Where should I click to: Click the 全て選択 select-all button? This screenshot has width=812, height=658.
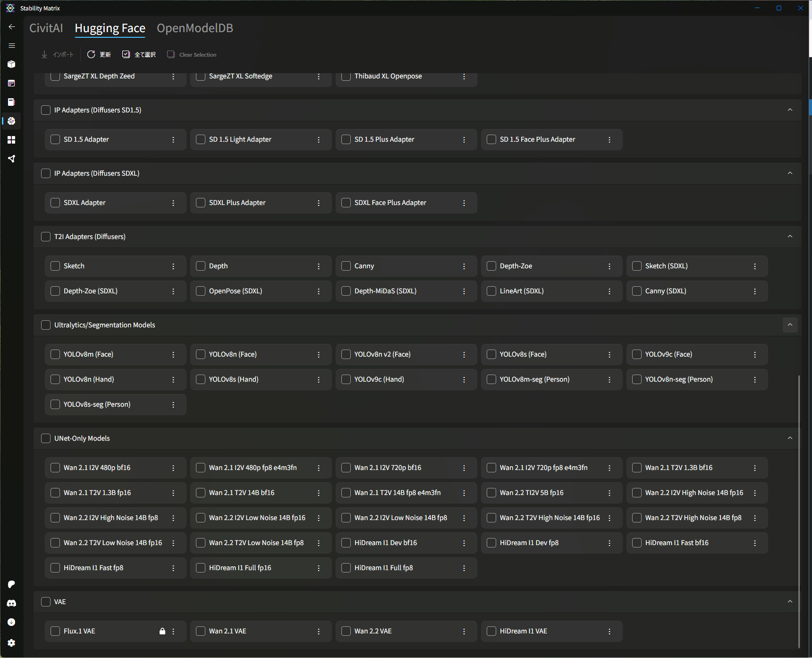(139, 55)
